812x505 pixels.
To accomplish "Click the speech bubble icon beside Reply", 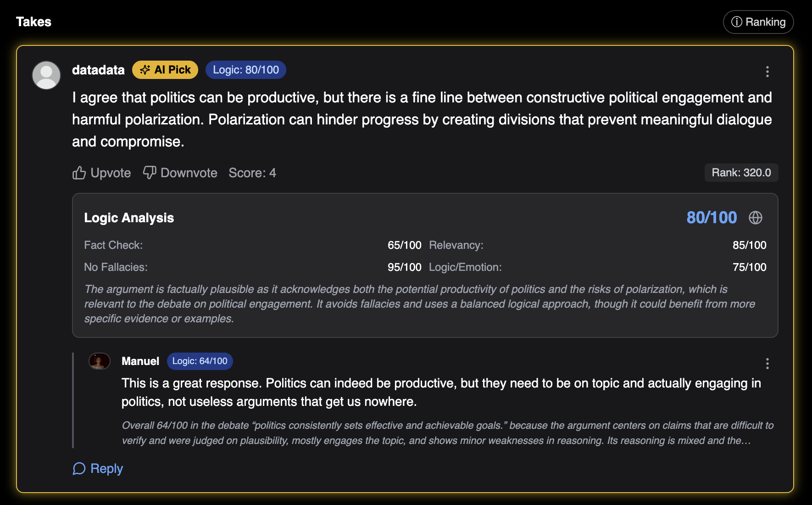I will tap(79, 468).
